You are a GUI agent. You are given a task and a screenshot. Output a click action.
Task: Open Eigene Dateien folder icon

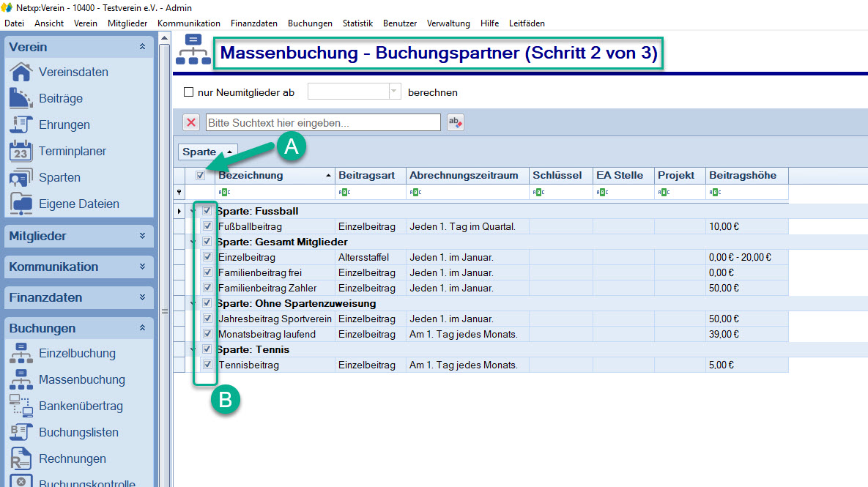(x=21, y=204)
